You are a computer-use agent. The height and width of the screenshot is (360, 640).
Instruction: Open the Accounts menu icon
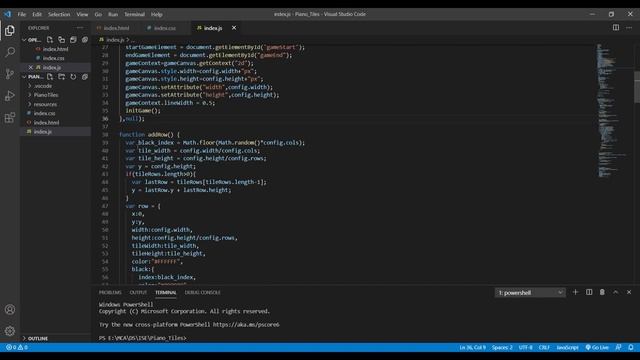tap(10, 309)
